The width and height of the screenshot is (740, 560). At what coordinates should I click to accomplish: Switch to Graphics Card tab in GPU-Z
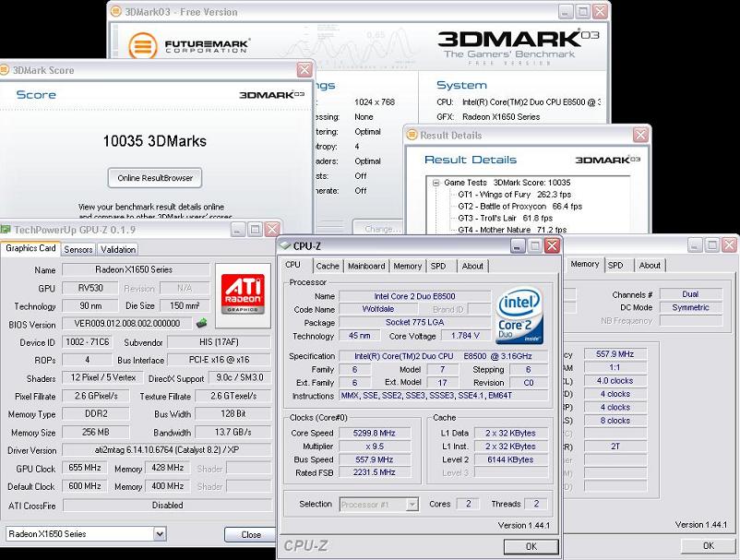pyautogui.click(x=30, y=248)
